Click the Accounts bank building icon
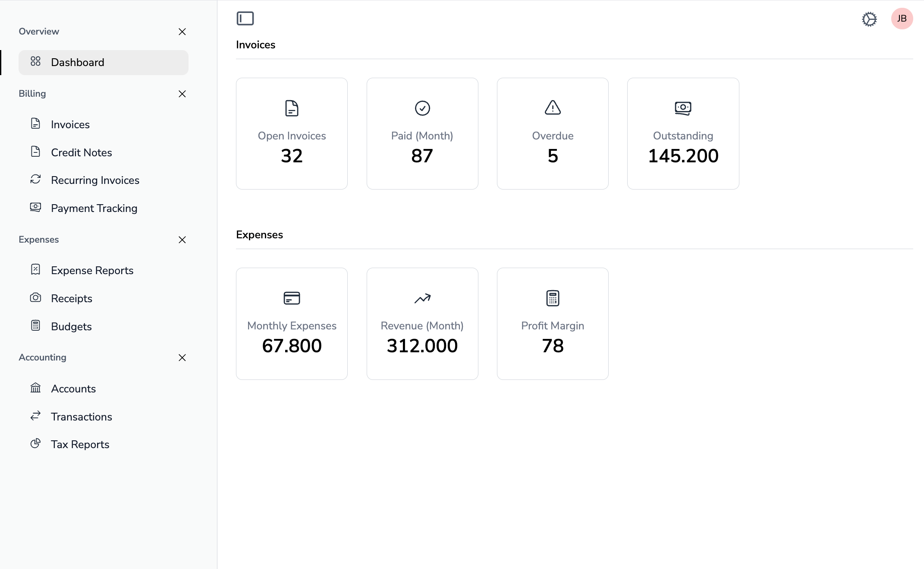This screenshot has height=569, width=924. [x=35, y=388]
